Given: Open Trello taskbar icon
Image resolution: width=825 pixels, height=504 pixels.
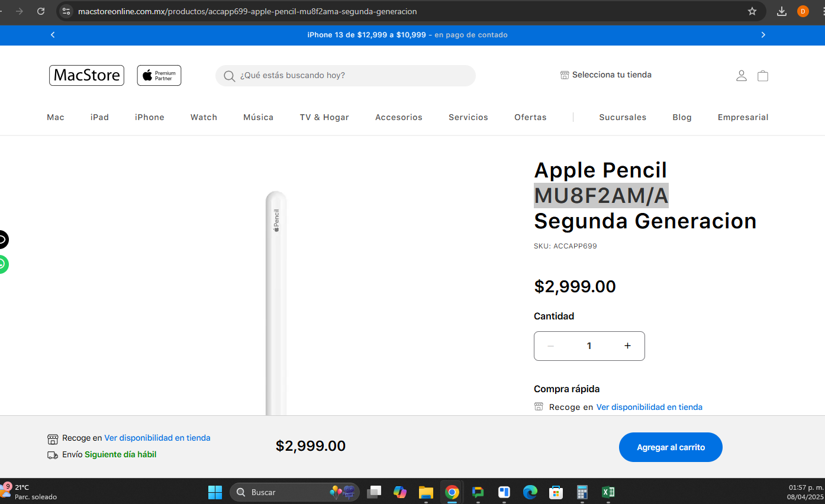Looking at the screenshot, I should tap(504, 492).
